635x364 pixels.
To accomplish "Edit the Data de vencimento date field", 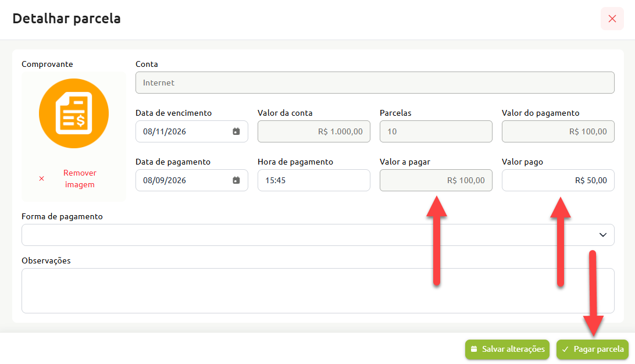I will (191, 131).
